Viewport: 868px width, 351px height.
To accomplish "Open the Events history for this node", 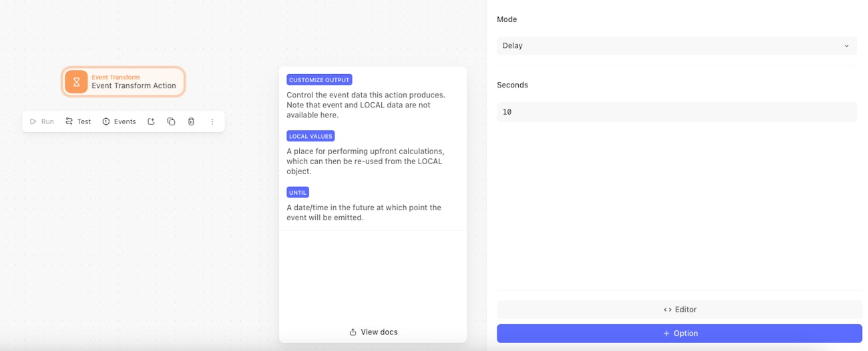I will click(x=119, y=121).
